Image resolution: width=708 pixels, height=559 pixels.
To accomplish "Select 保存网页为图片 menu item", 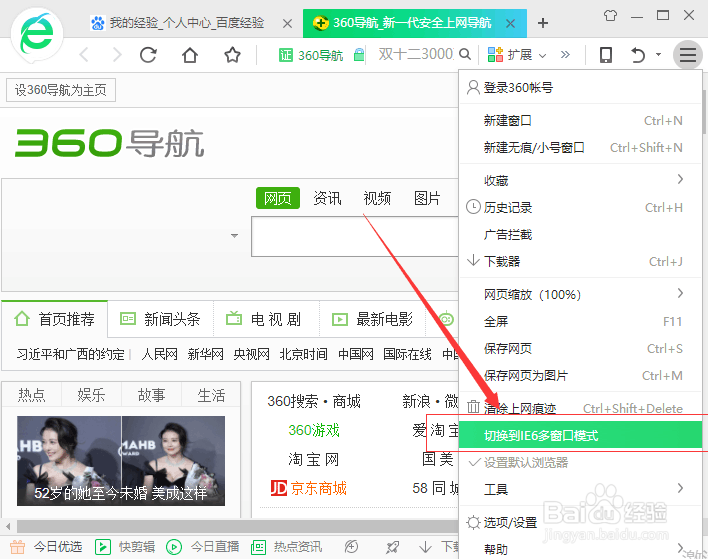I will (x=580, y=376).
